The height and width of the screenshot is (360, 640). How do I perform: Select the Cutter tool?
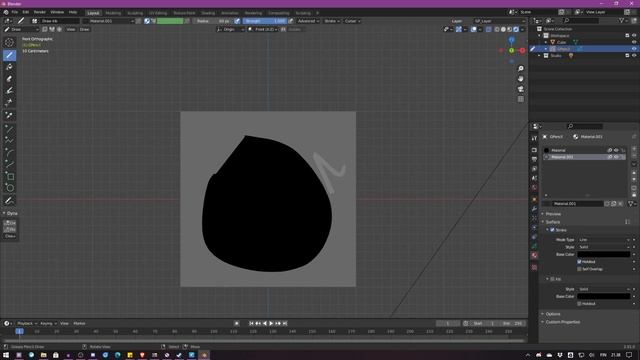(9, 102)
